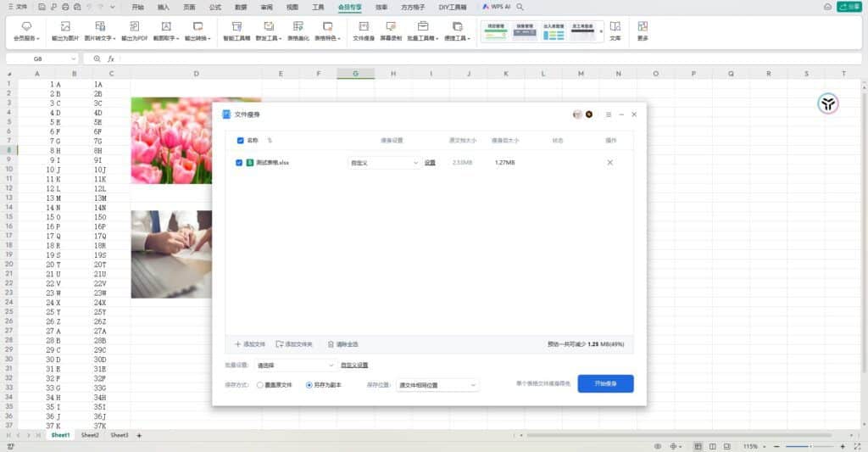Open the 文库 library icon

[615, 26]
